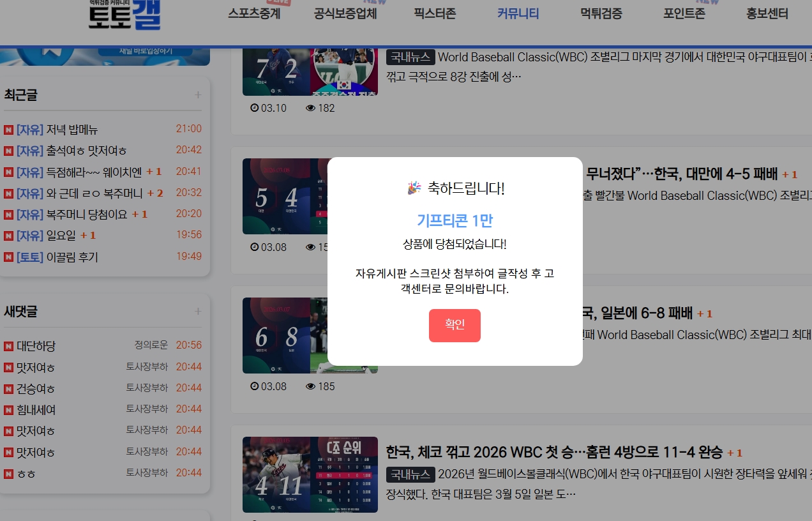Click the 홍보센터 menu item
812x521 pixels.
766,13
